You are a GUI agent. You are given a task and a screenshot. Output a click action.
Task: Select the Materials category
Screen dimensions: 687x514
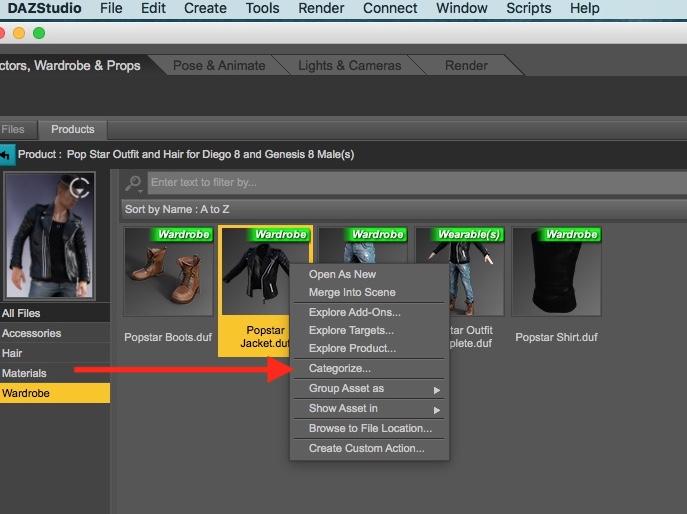click(x=55, y=373)
